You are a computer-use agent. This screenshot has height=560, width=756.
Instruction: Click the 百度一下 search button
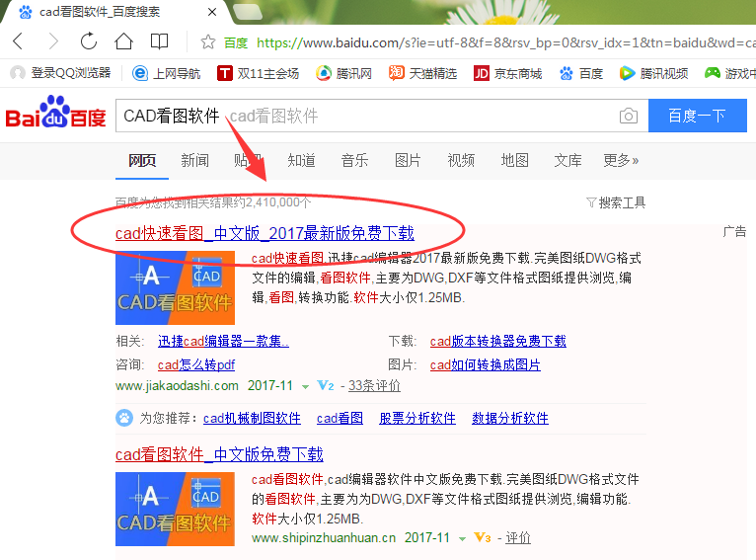pos(697,116)
